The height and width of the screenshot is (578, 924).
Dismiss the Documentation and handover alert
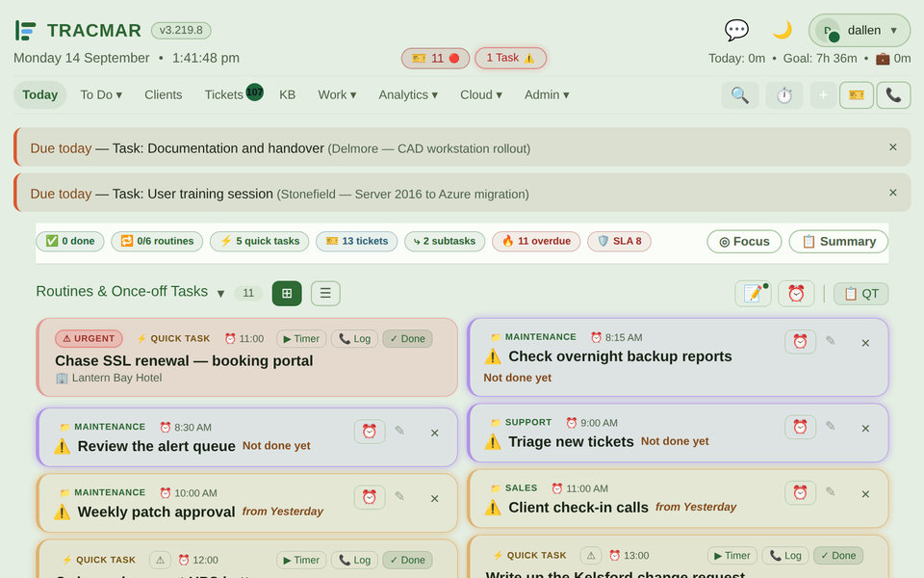[893, 147]
